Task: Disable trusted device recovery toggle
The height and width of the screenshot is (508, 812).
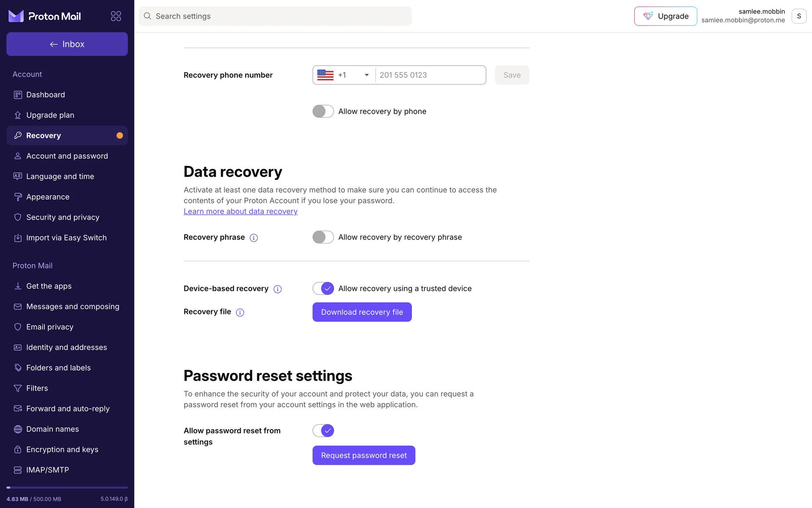Action: pos(323,288)
